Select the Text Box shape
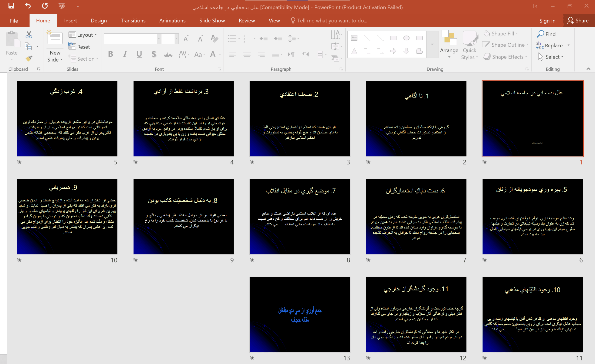 (354, 38)
